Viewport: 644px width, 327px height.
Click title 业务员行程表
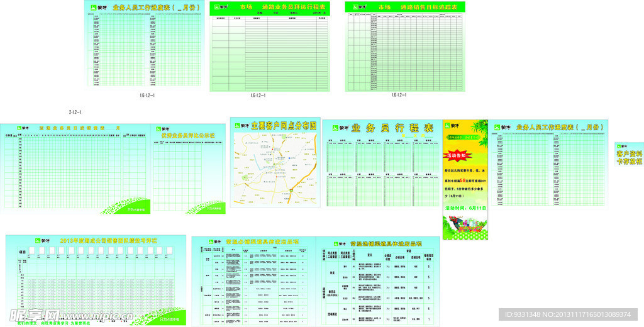click(392, 128)
